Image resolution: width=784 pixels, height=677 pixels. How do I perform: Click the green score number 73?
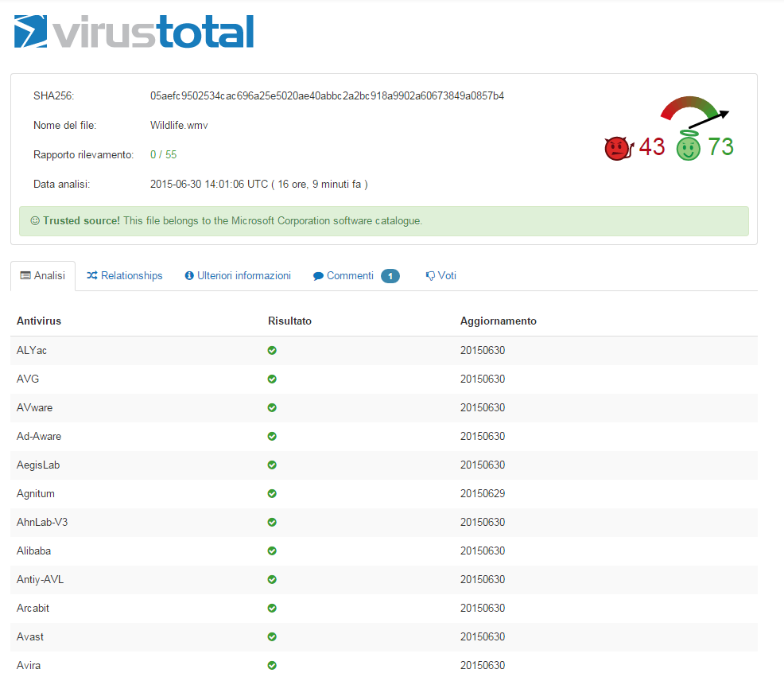tap(720, 147)
